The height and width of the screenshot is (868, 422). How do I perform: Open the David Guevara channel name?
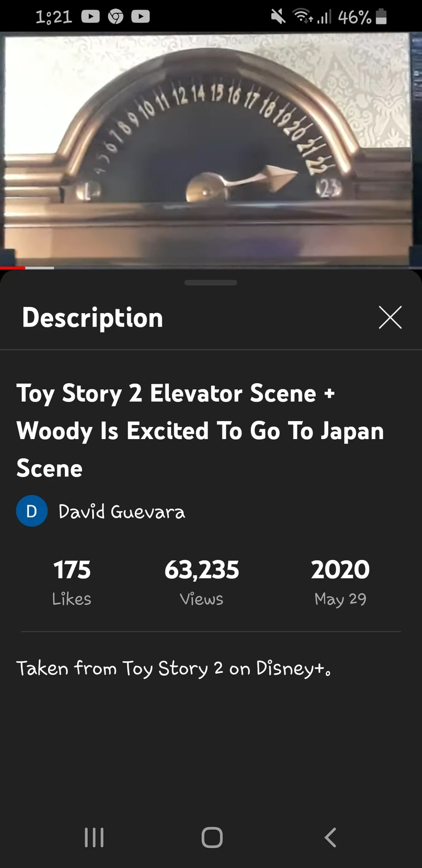click(x=122, y=512)
